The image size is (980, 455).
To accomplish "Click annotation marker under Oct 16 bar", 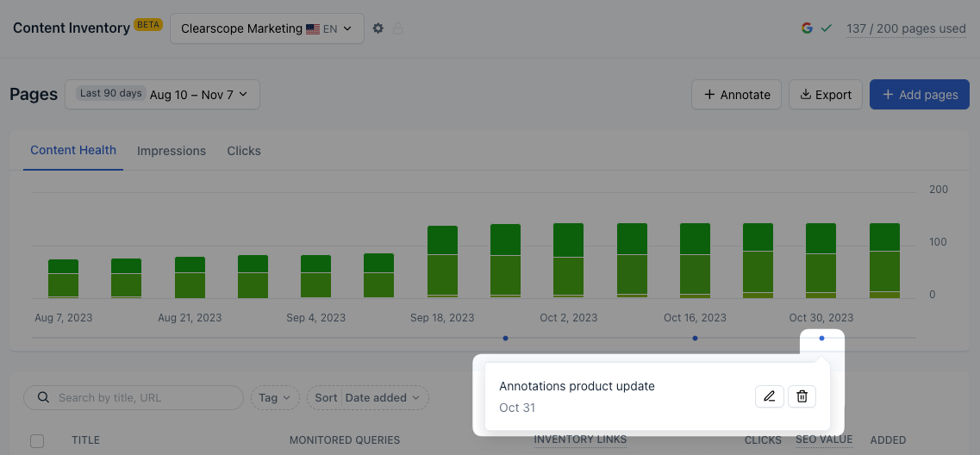I will pos(695,338).
